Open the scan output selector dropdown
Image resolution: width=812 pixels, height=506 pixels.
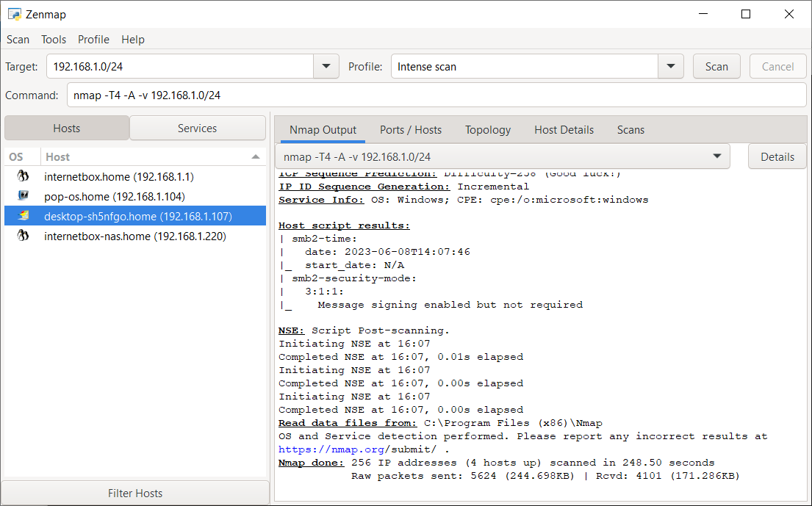[716, 156]
